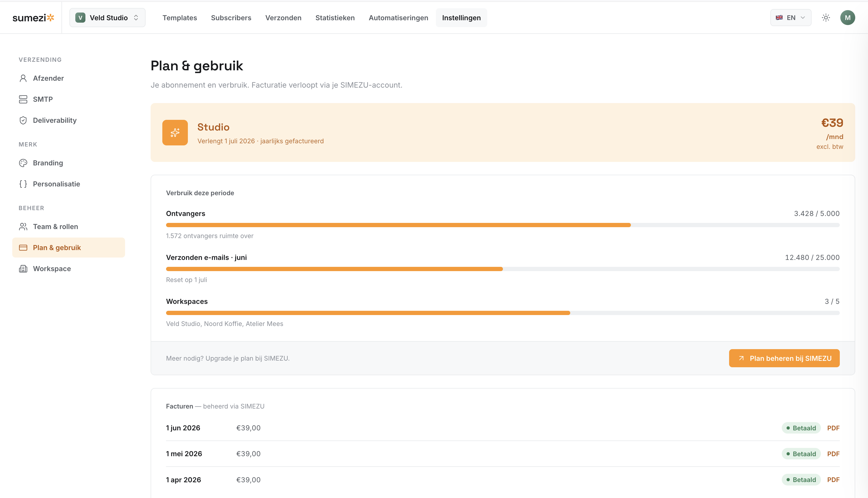Click the UK flag icon
Screen dimensions: 868x498
point(779,18)
